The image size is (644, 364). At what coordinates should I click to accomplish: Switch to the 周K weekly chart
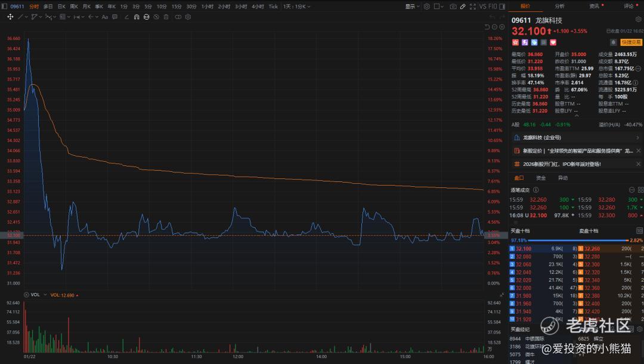point(74,7)
